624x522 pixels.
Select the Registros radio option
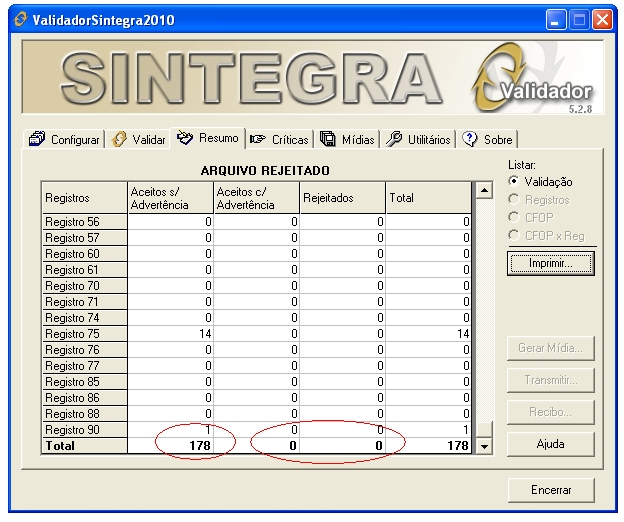[x=514, y=200]
